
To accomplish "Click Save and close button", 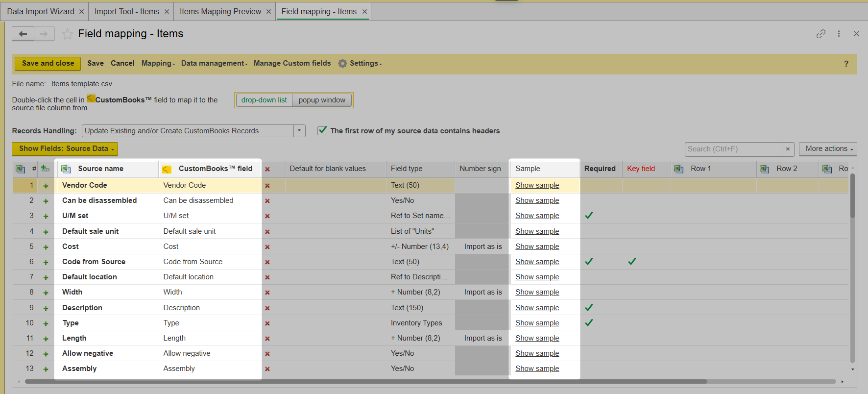I will point(48,63).
